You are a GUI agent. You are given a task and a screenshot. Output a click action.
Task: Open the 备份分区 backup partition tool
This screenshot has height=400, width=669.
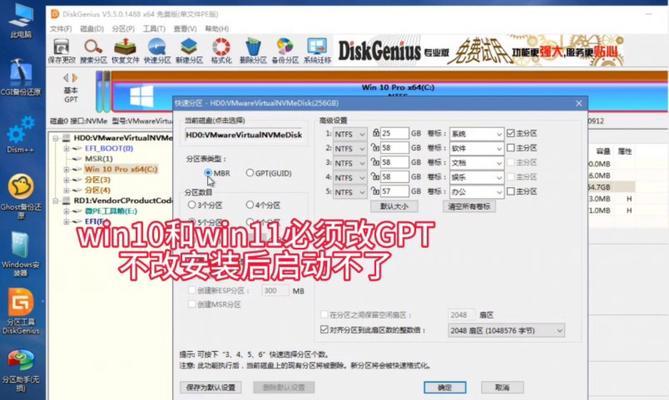[x=285, y=51]
